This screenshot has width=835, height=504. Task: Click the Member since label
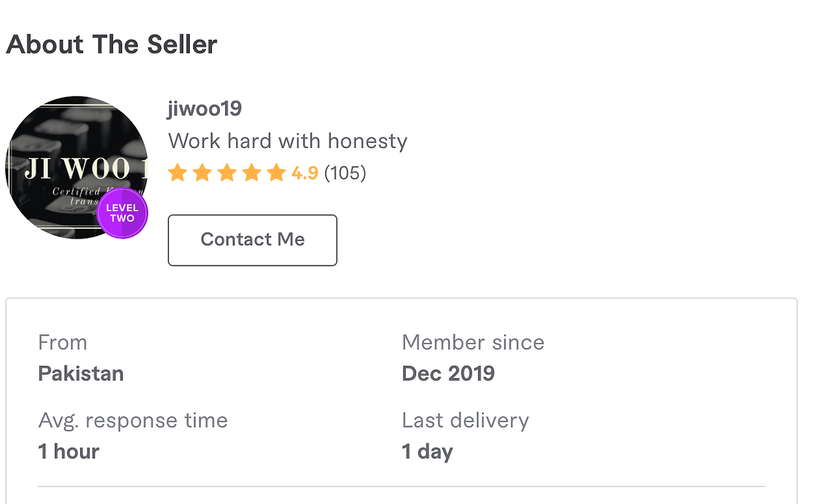(473, 342)
